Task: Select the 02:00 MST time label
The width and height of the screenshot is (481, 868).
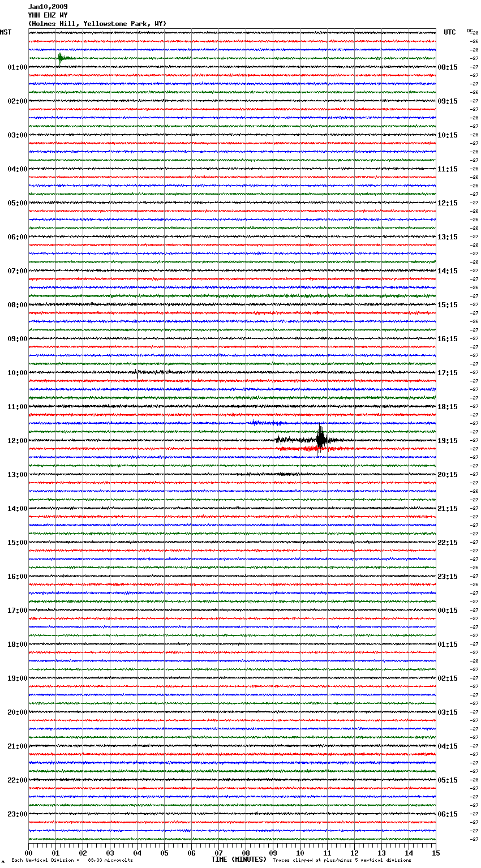Action: coord(18,101)
